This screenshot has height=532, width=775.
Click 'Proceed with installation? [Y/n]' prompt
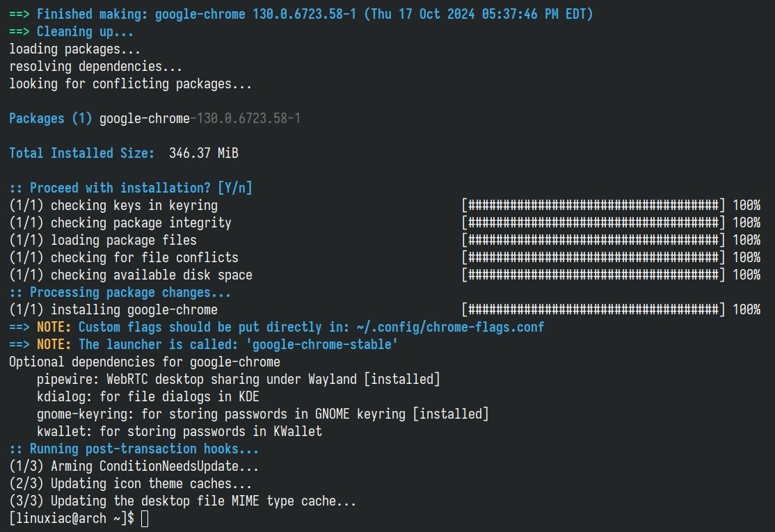(131, 188)
